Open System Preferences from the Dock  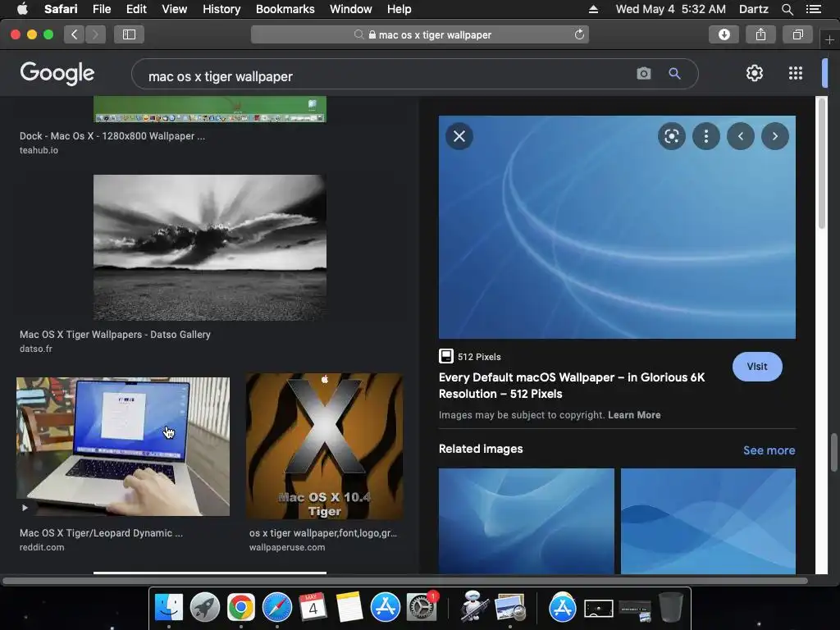click(x=422, y=607)
